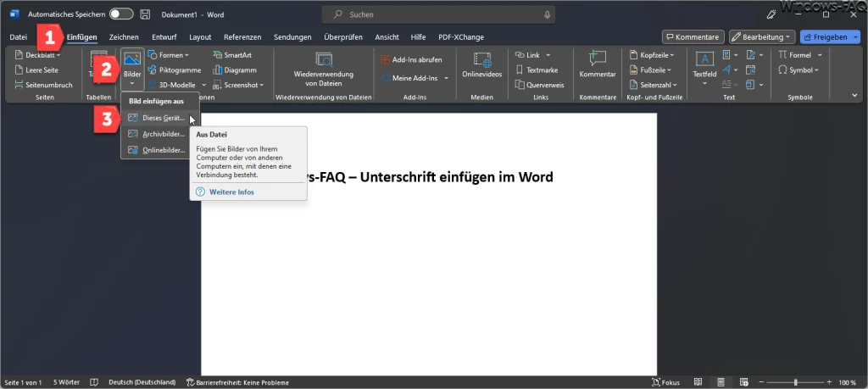This screenshot has width=868, height=389.
Task: Choose Dieses Gerät... from picture menu
Action: click(x=160, y=118)
